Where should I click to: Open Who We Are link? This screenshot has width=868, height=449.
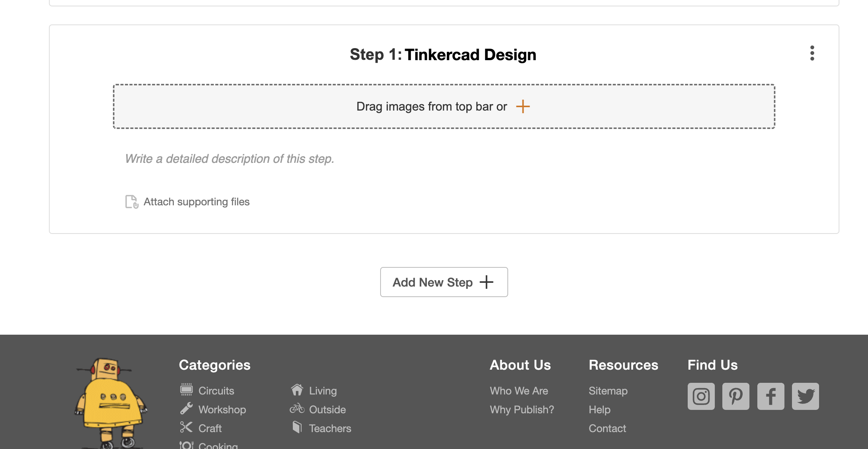(x=519, y=391)
